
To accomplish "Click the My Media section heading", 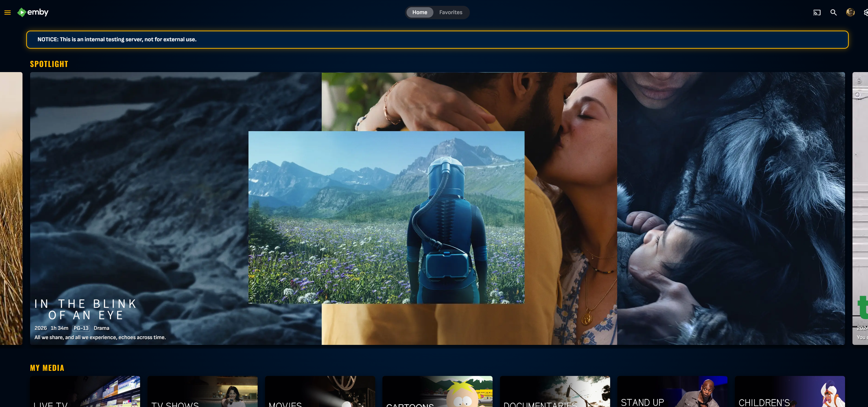I will (x=47, y=368).
